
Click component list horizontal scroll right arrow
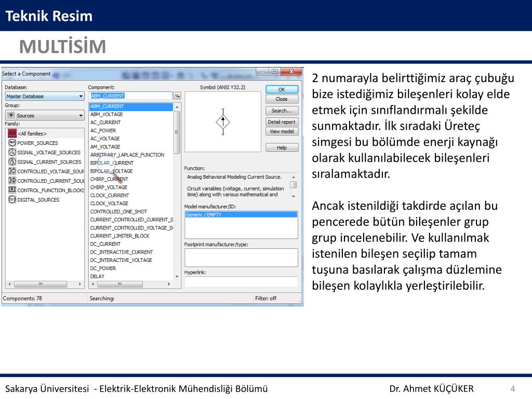169,284
